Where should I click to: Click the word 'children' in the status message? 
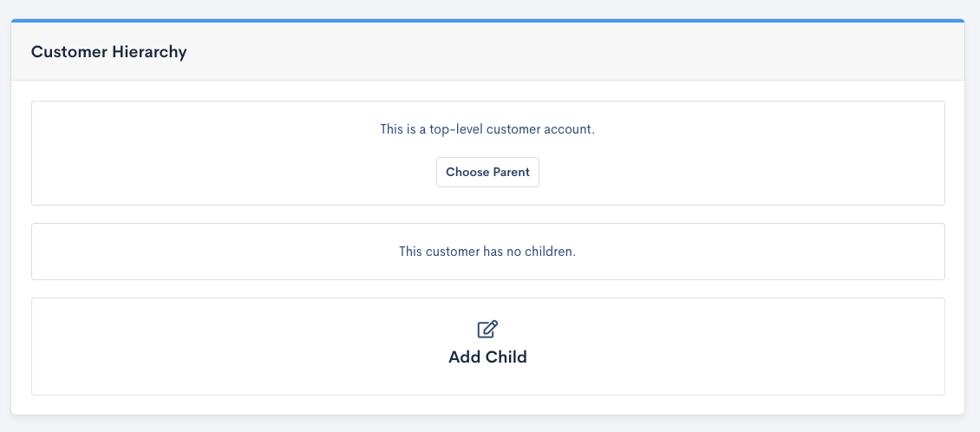[x=550, y=252]
